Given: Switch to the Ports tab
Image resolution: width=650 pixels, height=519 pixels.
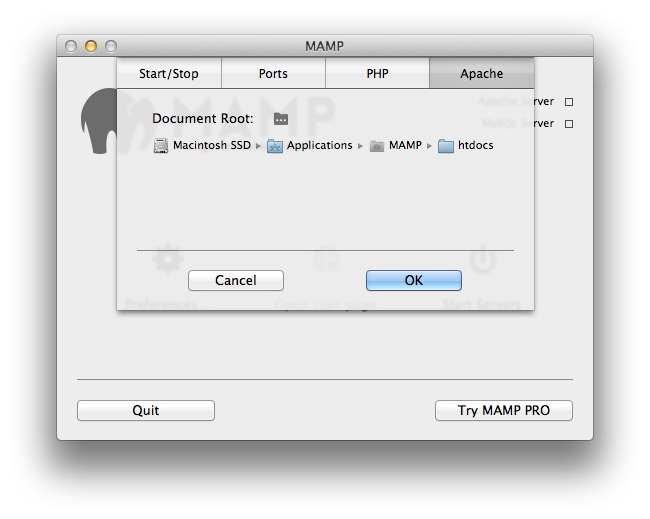Looking at the screenshot, I should pyautogui.click(x=273, y=73).
